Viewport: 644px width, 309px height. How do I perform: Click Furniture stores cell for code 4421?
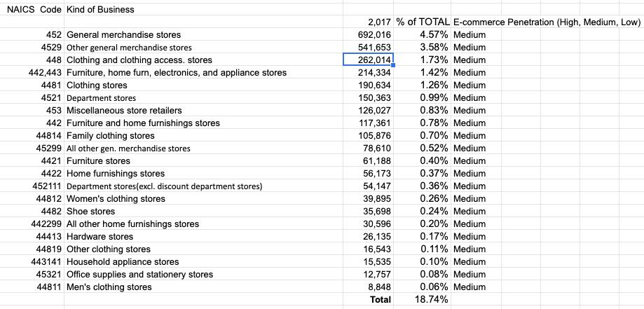point(203,160)
